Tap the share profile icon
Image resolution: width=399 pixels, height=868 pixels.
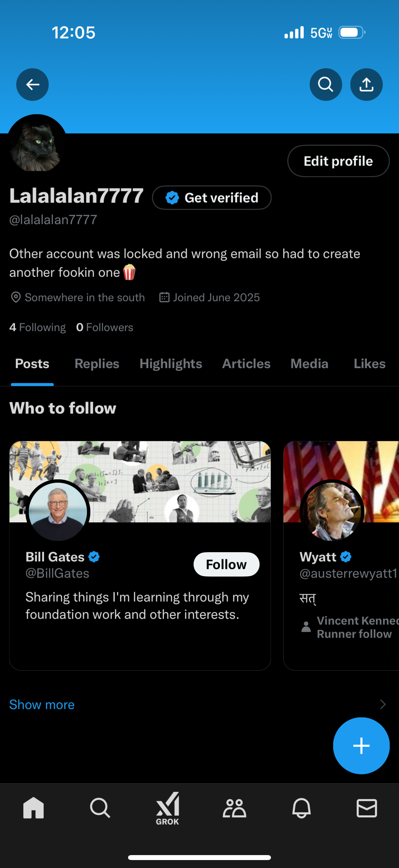click(366, 84)
